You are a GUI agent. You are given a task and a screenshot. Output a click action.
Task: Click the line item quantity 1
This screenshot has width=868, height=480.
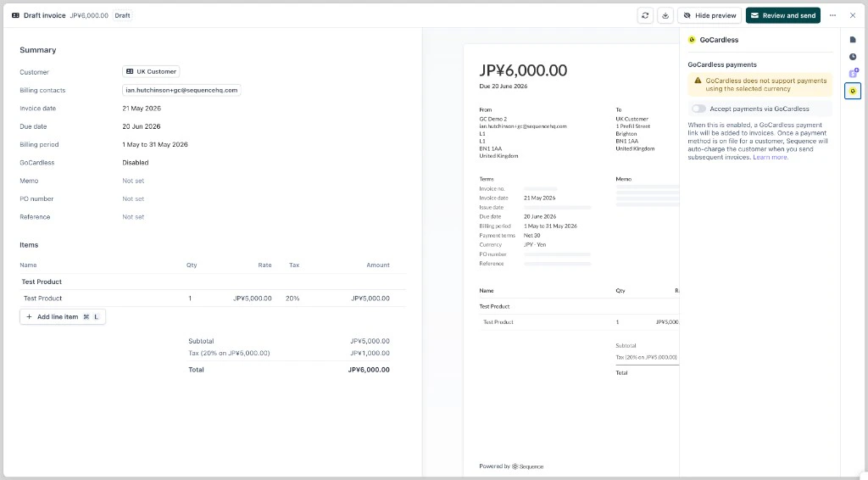pyautogui.click(x=190, y=299)
